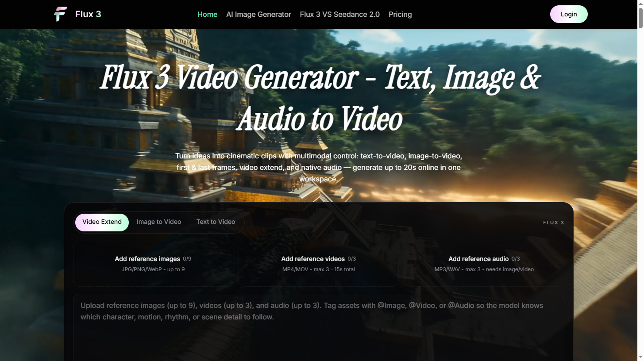The width and height of the screenshot is (644, 361).
Task: Click the Flux 3 logo icon
Action: 61,14
